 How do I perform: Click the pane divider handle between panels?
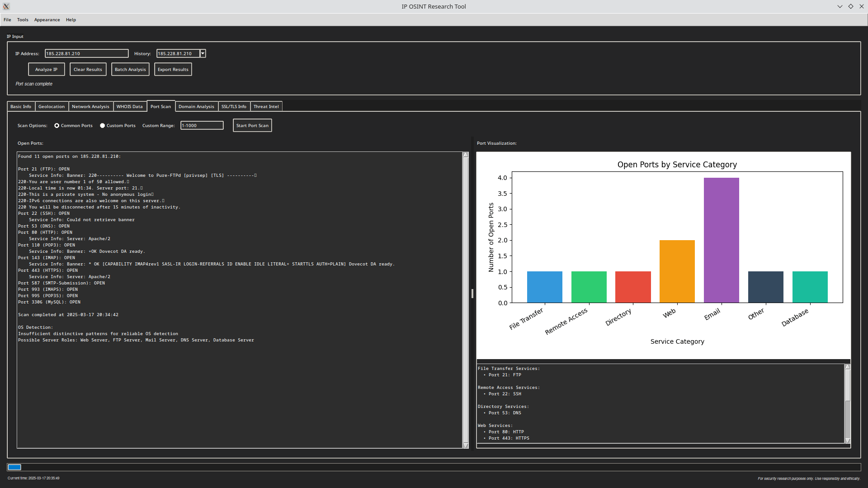(472, 294)
